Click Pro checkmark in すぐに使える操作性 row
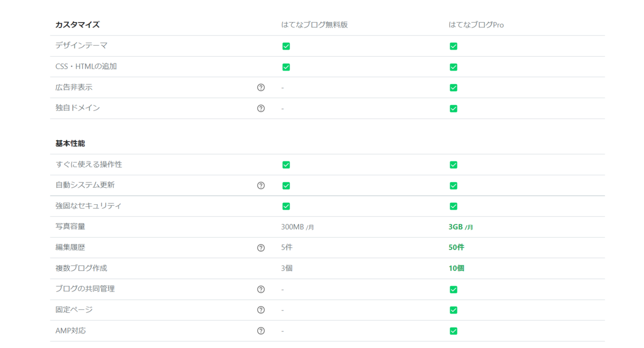The height and width of the screenshot is (348, 644). click(x=453, y=165)
